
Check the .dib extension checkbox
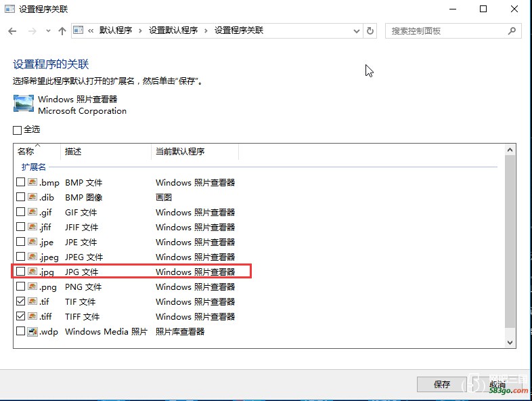21,197
